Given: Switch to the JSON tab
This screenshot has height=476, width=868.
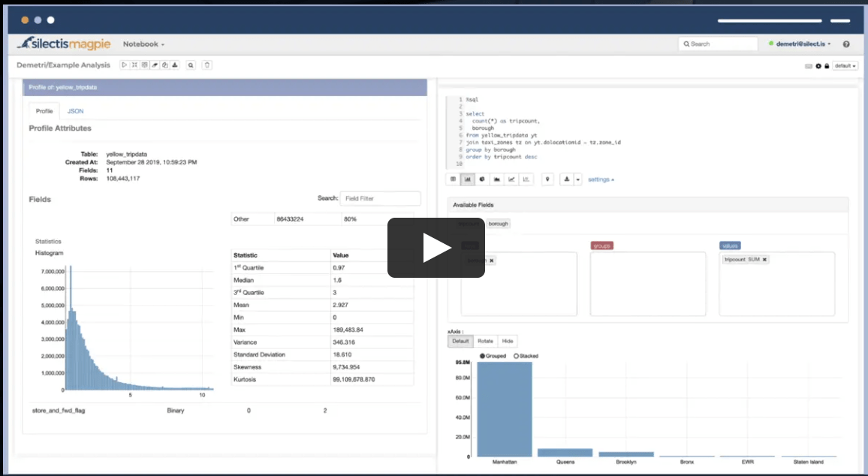Looking at the screenshot, I should coord(75,110).
